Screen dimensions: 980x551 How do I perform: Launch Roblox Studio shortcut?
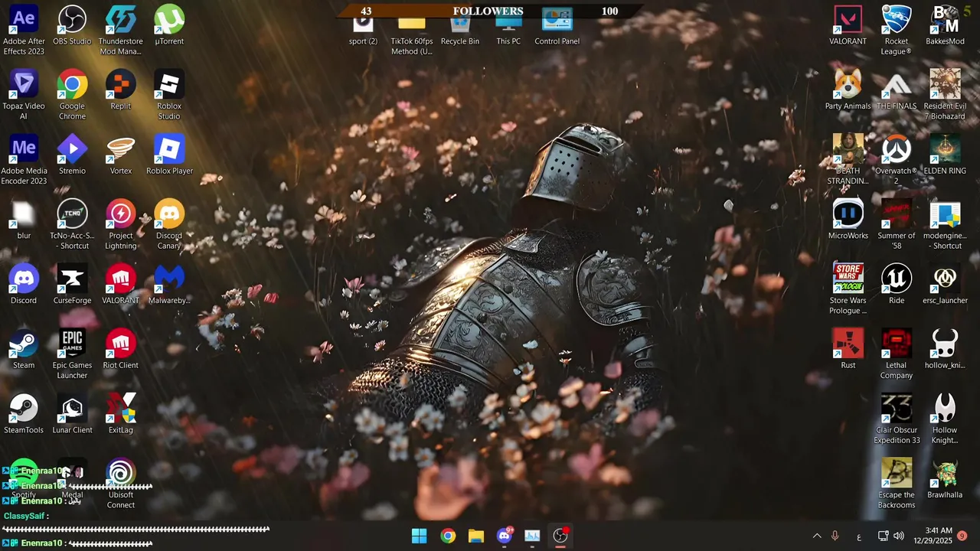click(x=169, y=96)
